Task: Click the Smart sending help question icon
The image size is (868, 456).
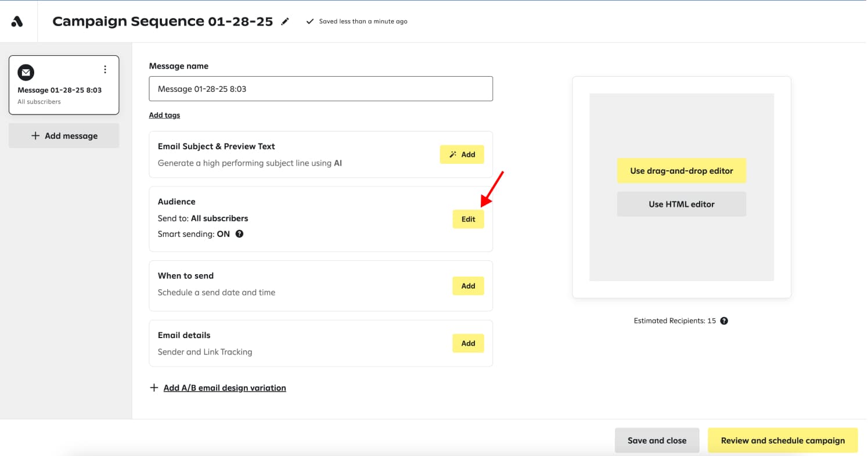Action: 239,234
